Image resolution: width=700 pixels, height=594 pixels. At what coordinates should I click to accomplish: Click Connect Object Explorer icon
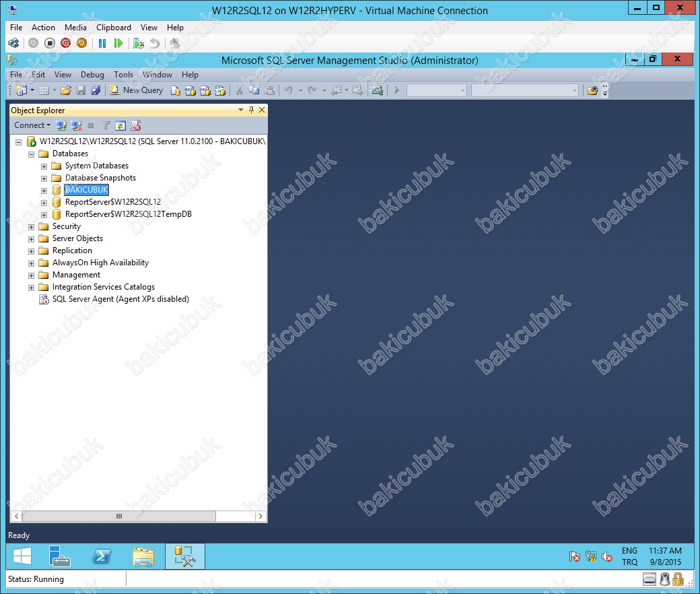pos(62,125)
